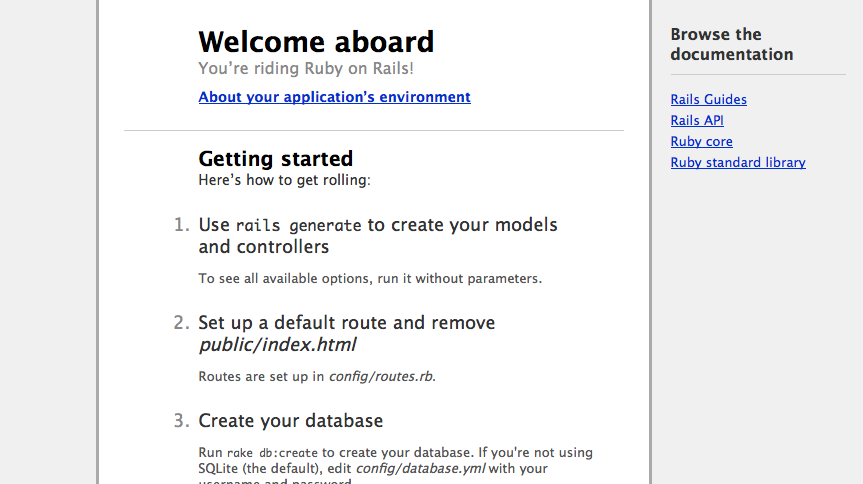Viewport: 863px width, 484px height.
Task: Click the "Set up a default route" heading
Action: click(346, 322)
